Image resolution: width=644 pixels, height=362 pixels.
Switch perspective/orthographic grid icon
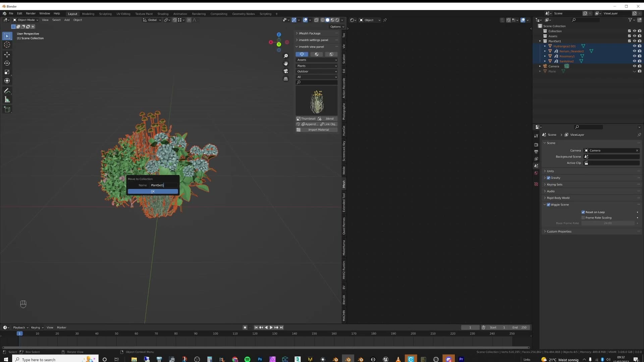point(286,79)
